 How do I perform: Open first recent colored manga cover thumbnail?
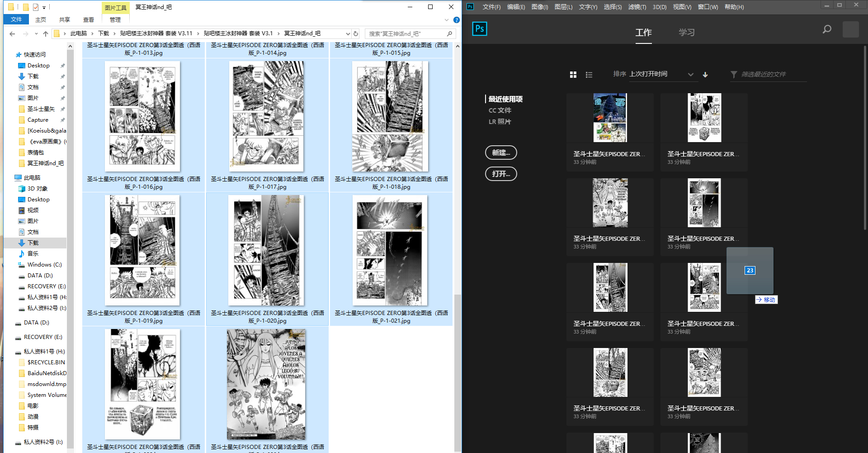coord(610,118)
